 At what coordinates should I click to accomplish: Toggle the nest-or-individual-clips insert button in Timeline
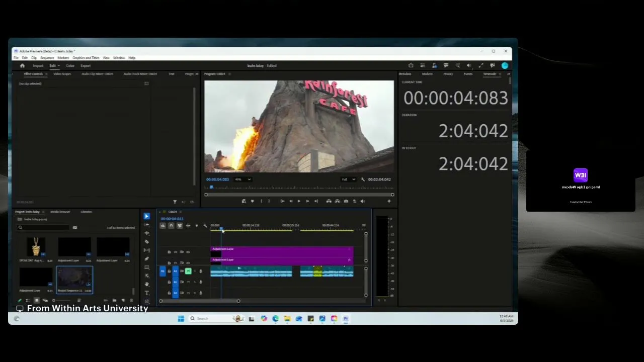pos(163,226)
